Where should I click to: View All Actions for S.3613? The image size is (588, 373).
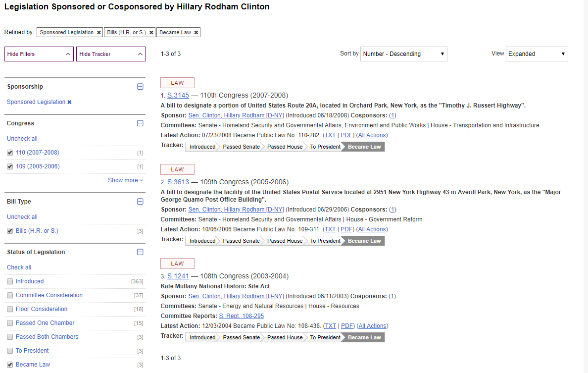coord(372,230)
